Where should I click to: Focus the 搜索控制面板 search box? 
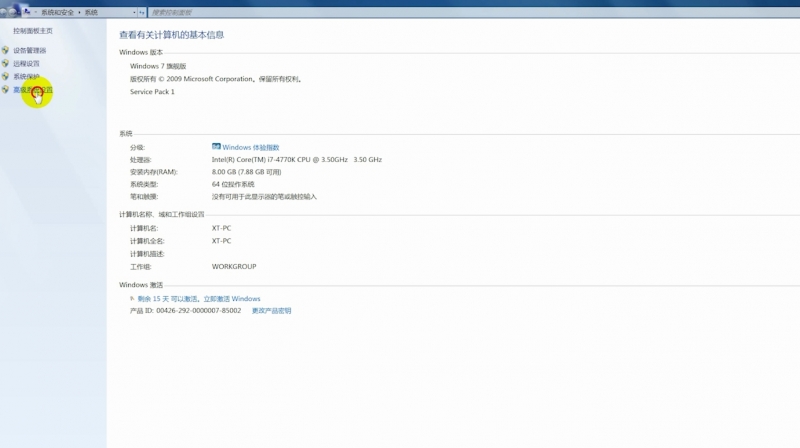tap(473, 12)
